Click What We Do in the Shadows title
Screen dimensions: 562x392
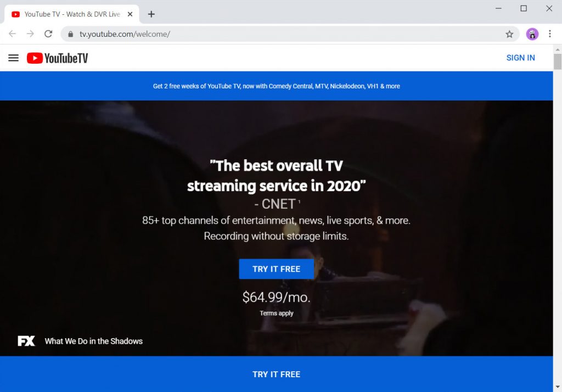(93, 341)
